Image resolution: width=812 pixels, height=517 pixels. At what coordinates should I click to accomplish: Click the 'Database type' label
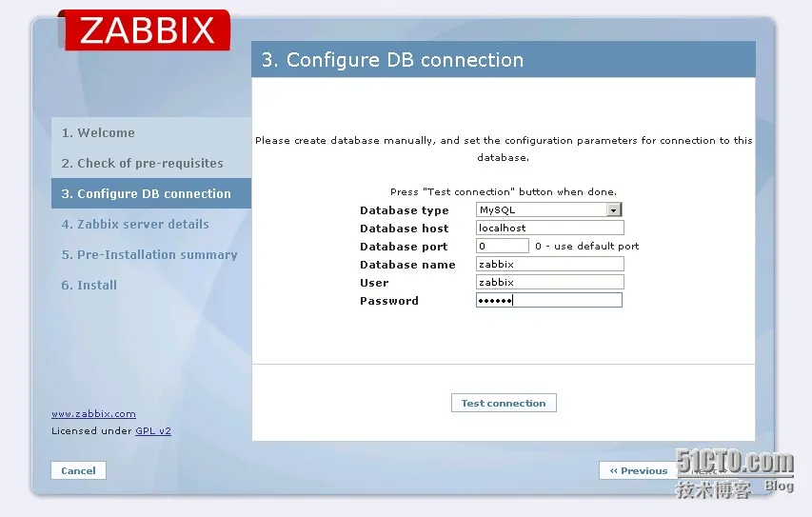[x=405, y=210]
